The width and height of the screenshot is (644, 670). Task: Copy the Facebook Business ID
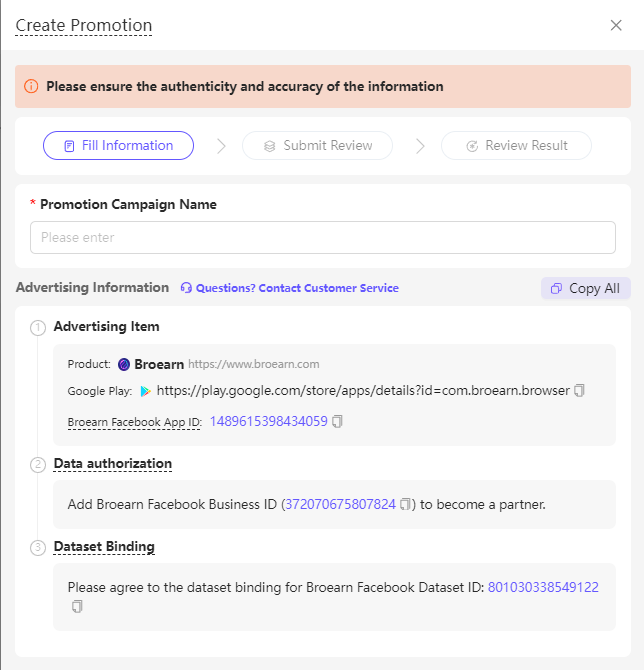coord(405,505)
